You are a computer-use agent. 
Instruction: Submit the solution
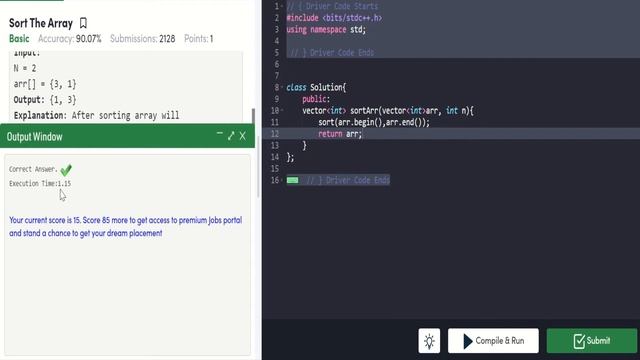point(592,341)
